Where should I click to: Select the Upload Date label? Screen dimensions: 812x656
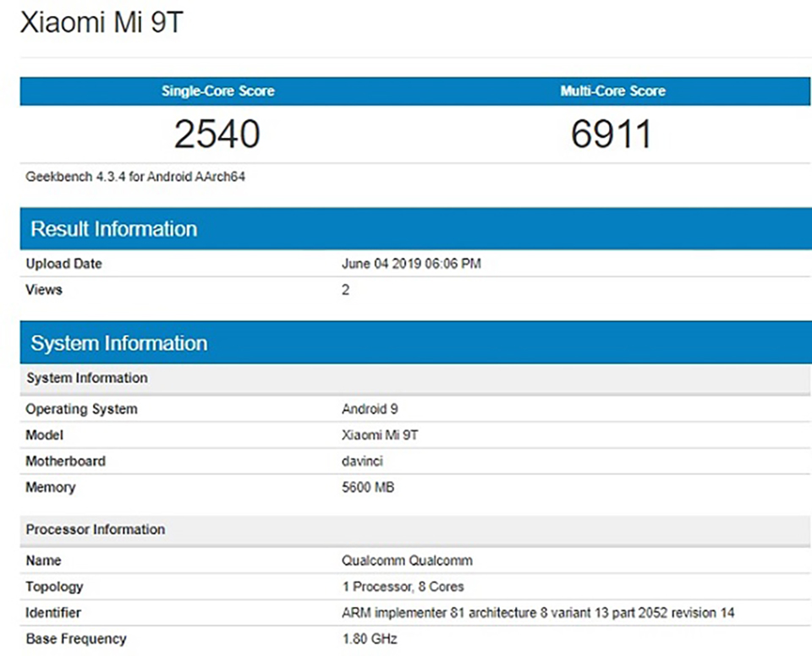63,264
